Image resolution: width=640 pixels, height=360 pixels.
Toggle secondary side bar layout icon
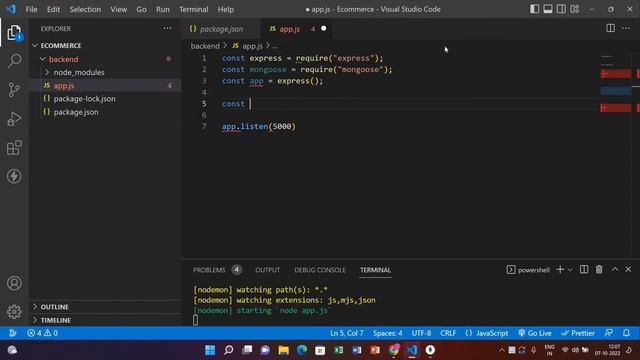click(x=561, y=9)
